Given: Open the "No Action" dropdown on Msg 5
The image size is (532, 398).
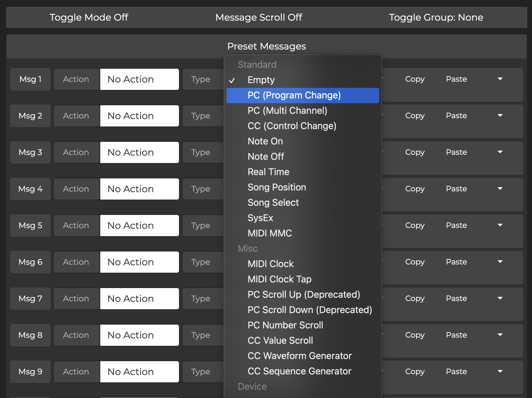Looking at the screenshot, I should (139, 226).
